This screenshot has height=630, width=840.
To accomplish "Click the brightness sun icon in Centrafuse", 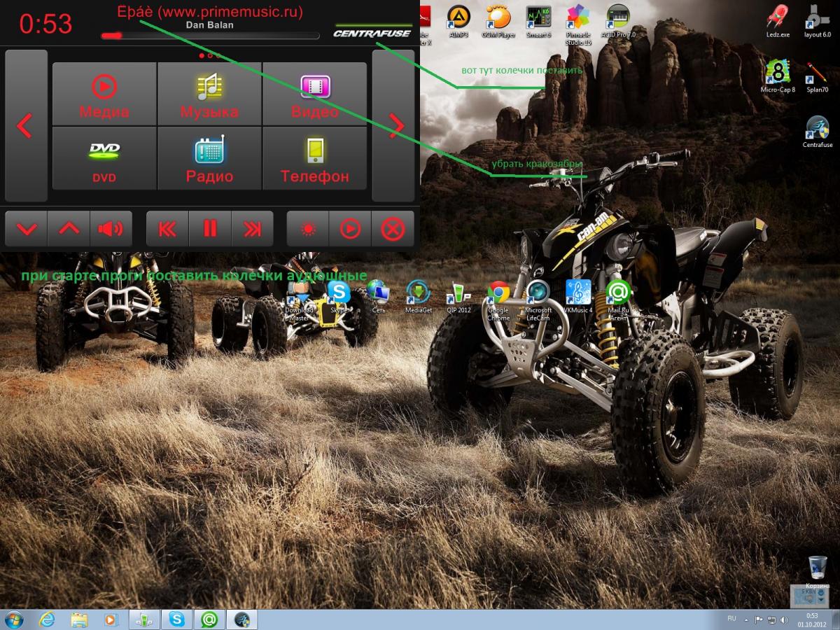I will pos(307,229).
